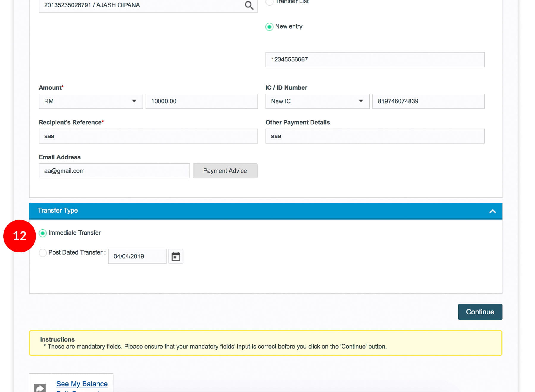Open the RM currency dropdown
The width and height of the screenshot is (535, 392).
[91, 101]
